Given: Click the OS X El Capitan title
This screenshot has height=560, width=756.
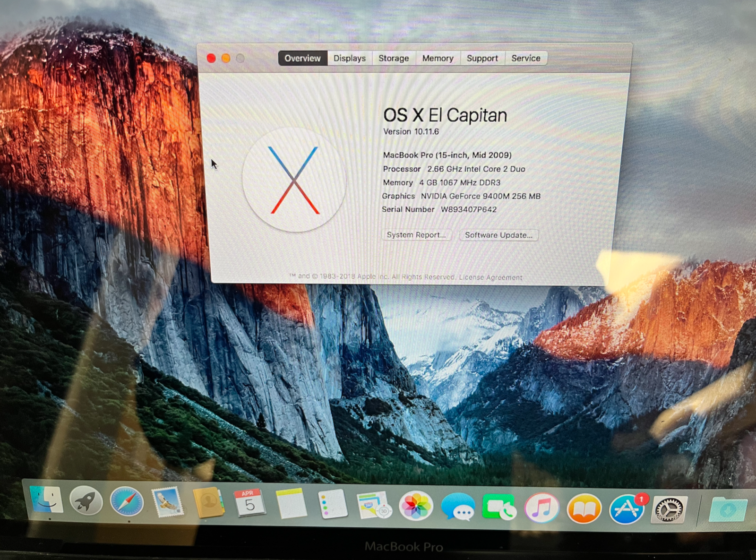Looking at the screenshot, I should 445,115.
